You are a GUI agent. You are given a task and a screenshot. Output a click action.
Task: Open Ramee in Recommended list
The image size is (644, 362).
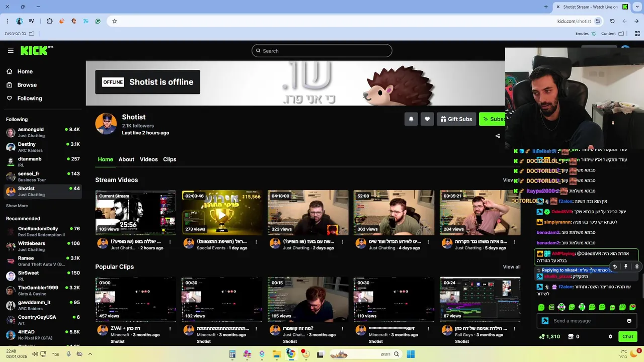(43, 261)
